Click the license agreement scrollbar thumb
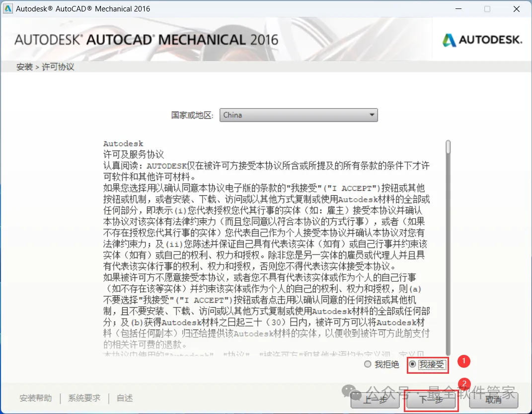 [x=448, y=147]
